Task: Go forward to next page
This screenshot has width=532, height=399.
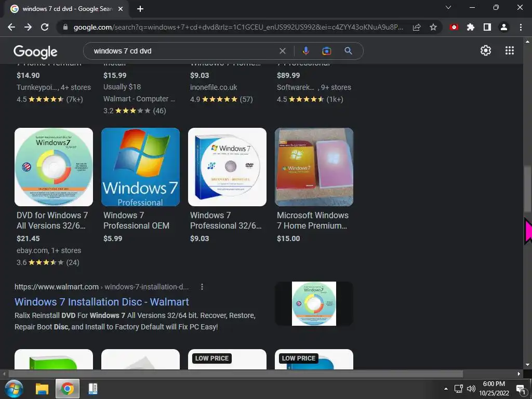Action: point(28,27)
